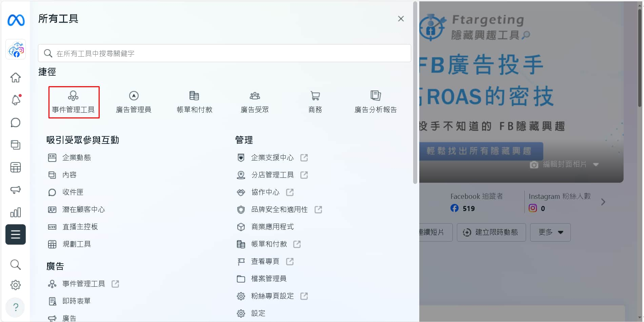Open 粉絲專頁設定 link
Screen dimensions: 644x322
point(272,296)
